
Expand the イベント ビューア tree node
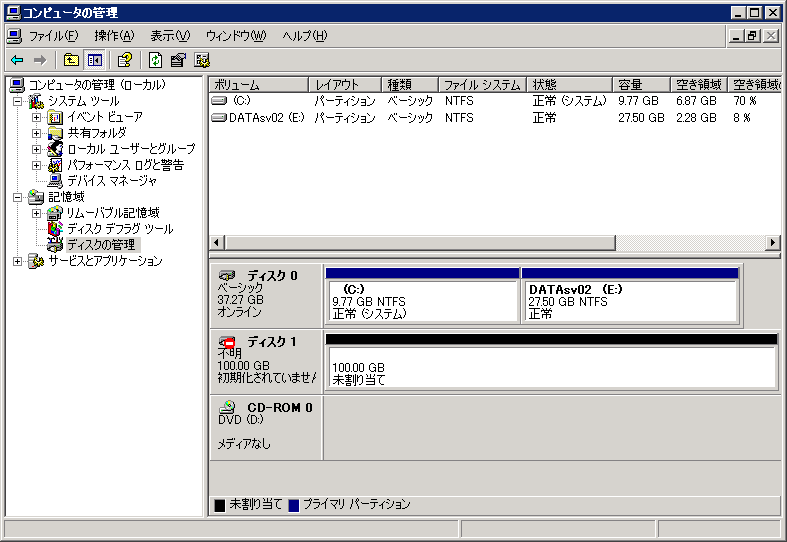(37, 117)
